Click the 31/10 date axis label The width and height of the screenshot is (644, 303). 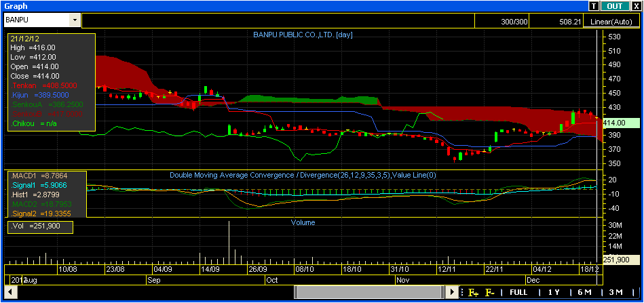(x=400, y=269)
